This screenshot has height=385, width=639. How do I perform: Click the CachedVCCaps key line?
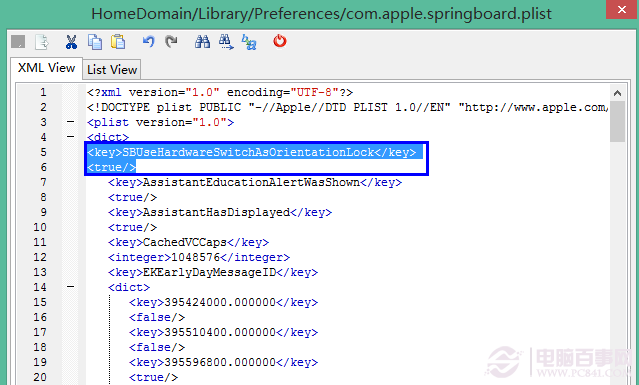click(x=188, y=242)
